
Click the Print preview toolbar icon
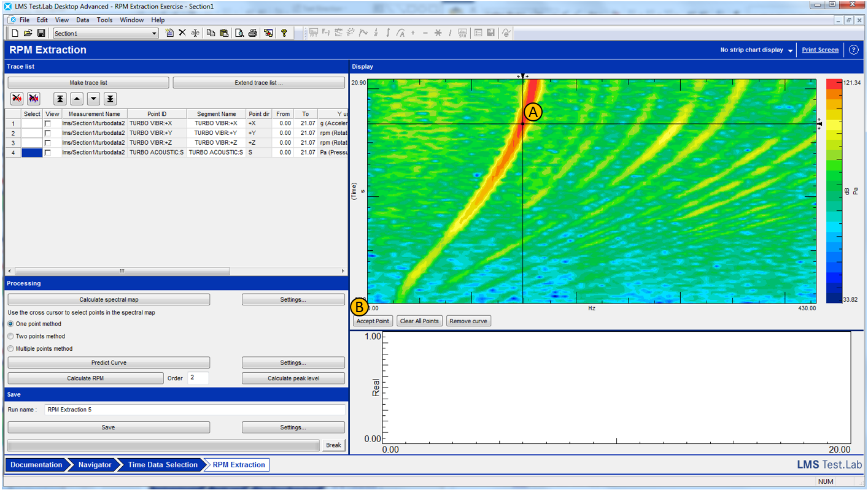(239, 33)
